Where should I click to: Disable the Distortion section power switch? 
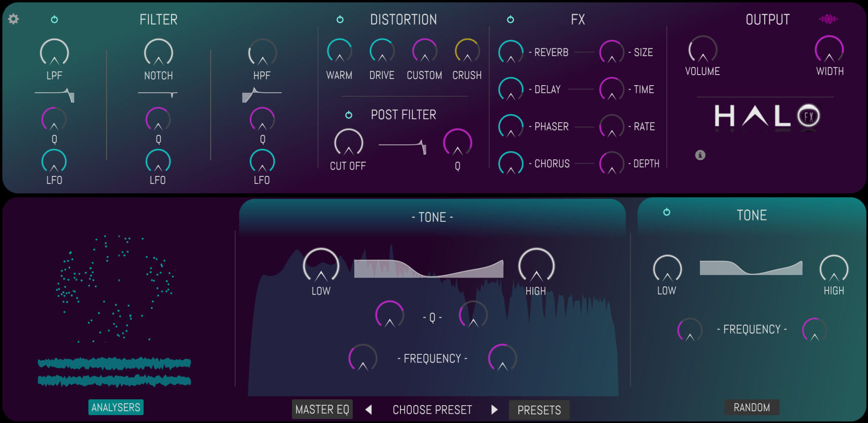340,19
